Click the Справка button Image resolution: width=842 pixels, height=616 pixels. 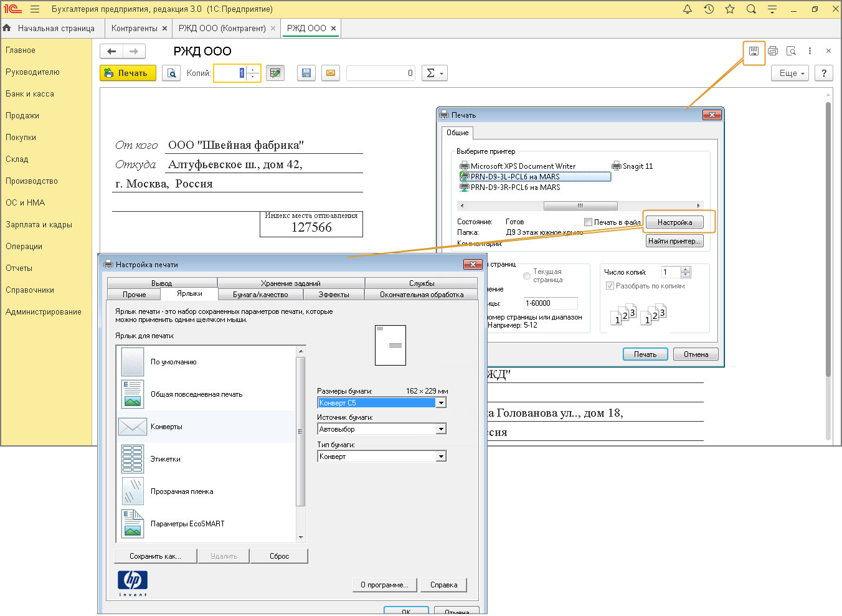[x=444, y=585]
